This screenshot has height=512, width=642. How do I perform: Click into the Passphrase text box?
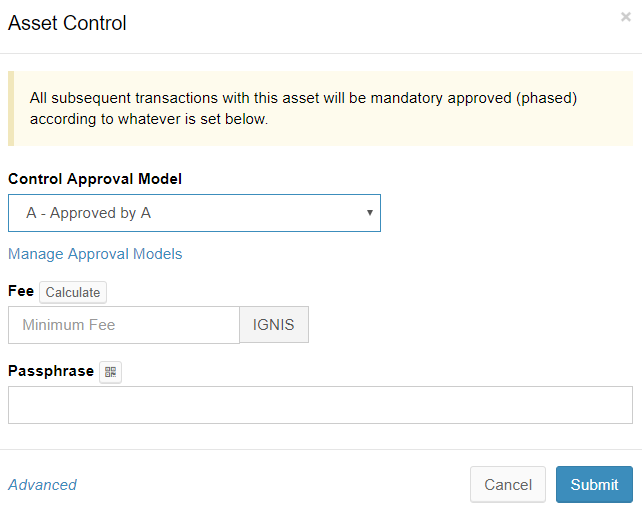pyautogui.click(x=320, y=405)
